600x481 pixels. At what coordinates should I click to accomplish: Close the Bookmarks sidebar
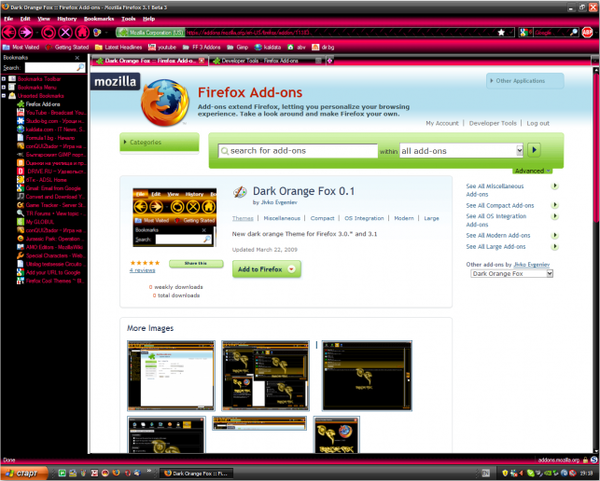[77, 58]
